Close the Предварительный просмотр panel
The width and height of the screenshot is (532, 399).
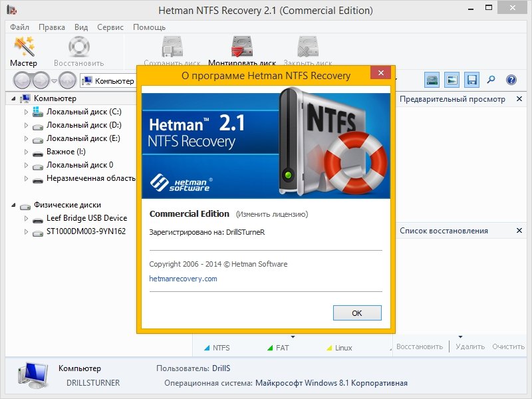point(519,98)
